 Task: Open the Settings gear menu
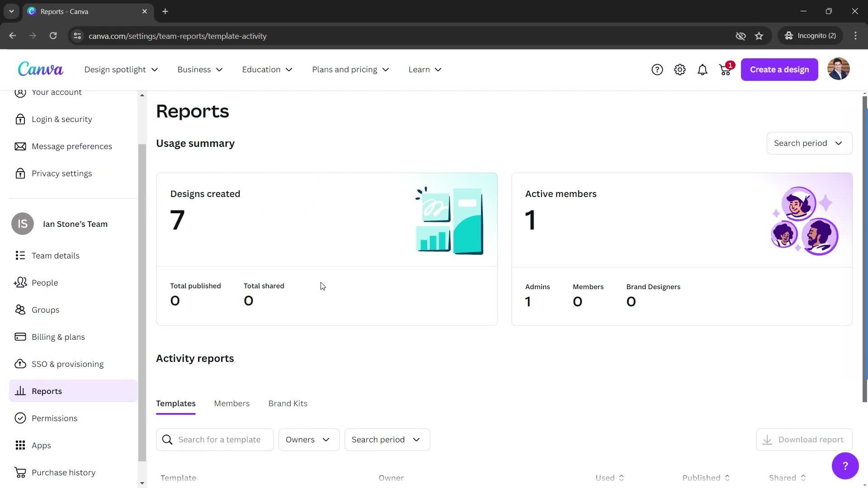[x=679, y=69]
